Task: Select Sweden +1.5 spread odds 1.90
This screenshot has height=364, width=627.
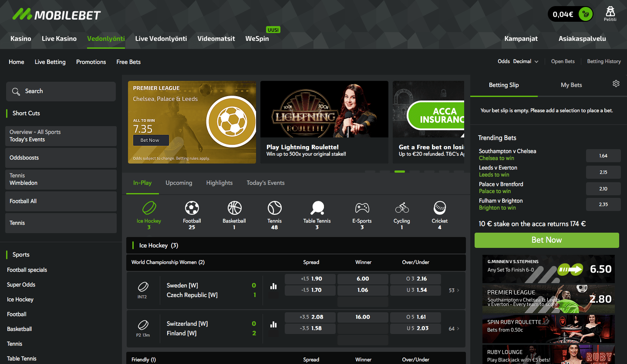Action: [310, 279]
